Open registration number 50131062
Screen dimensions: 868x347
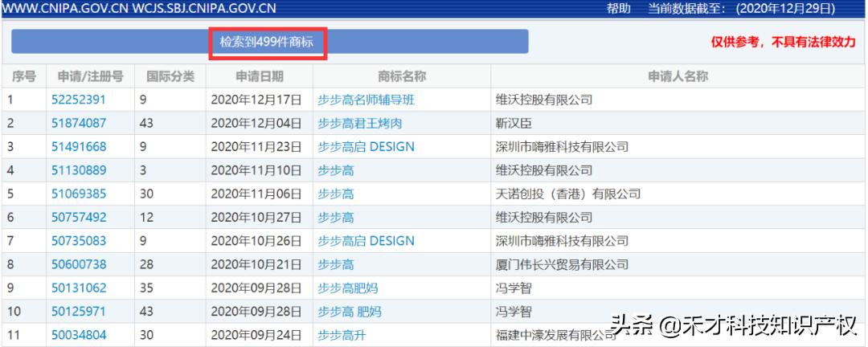tap(78, 288)
